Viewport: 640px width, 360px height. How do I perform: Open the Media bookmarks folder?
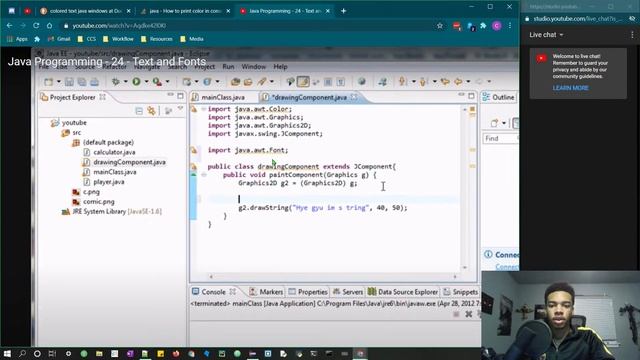tap(192, 39)
